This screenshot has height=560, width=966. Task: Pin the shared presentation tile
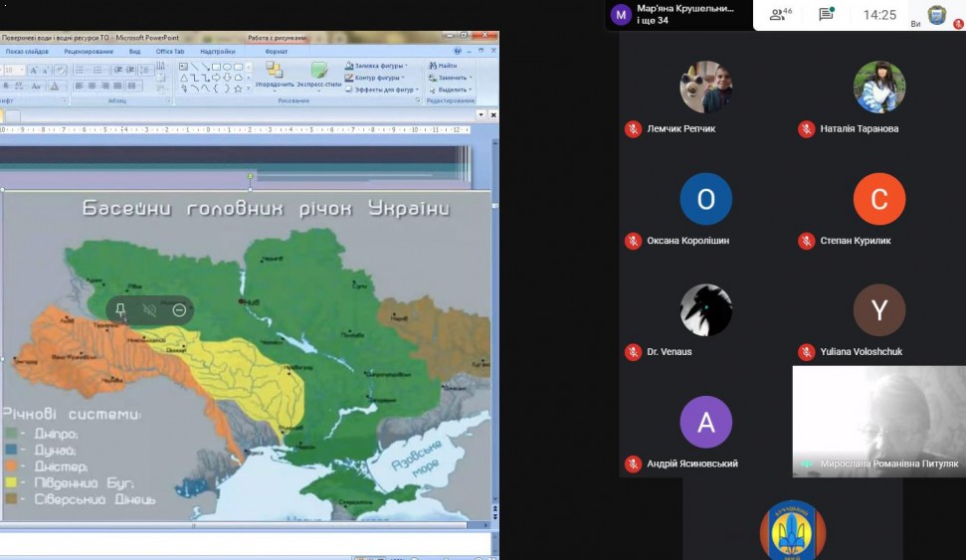pos(121,310)
